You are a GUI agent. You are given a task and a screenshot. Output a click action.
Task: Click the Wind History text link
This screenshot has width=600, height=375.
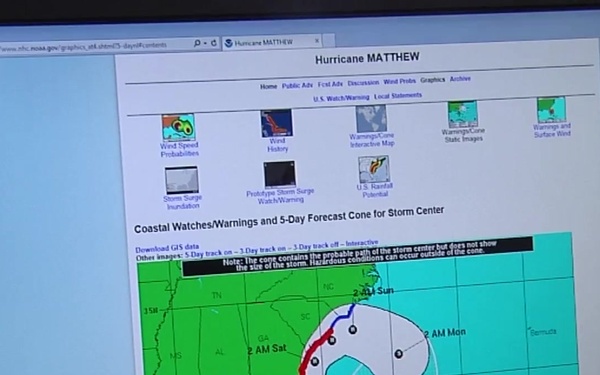277,145
